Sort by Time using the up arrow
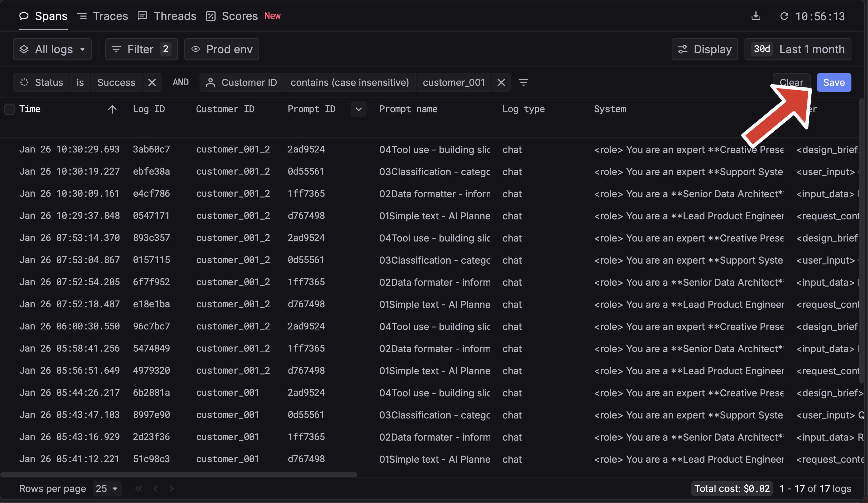868x503 pixels. click(x=112, y=109)
